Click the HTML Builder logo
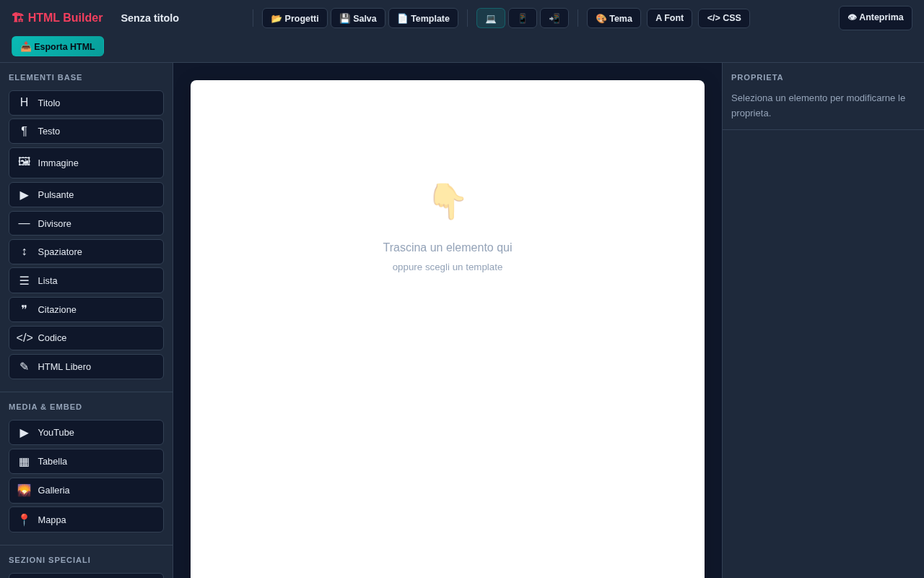 click(57, 17)
